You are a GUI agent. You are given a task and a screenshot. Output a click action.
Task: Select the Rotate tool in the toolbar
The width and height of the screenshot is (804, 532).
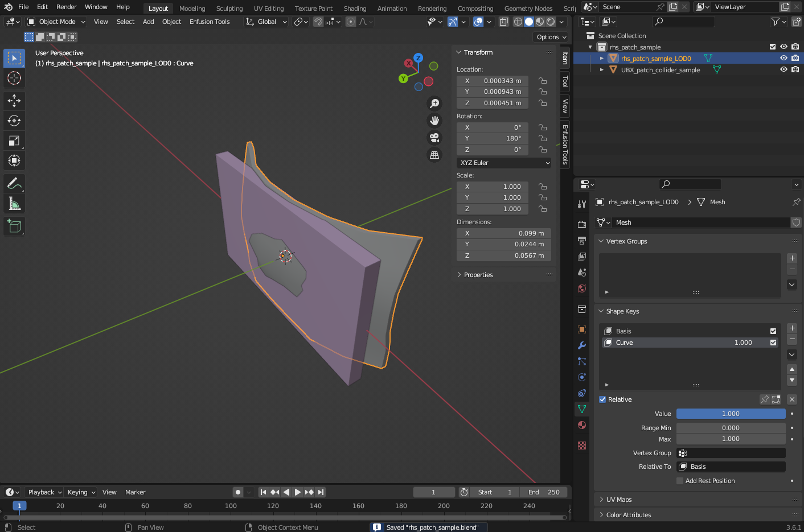coord(14,121)
